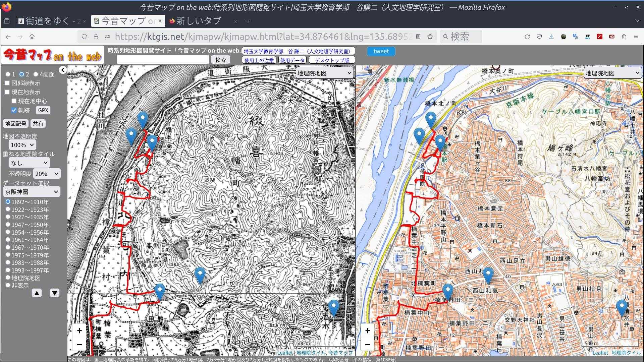Screen dimensions: 644x362
Task: Expand the 京阪神圏 dataset selector
Action: pyautogui.click(x=31, y=192)
